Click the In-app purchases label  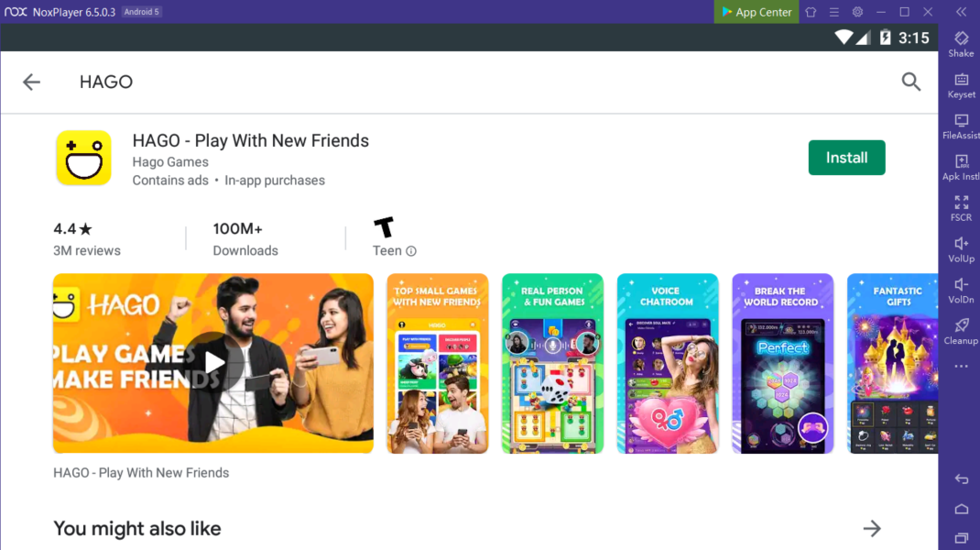275,181
